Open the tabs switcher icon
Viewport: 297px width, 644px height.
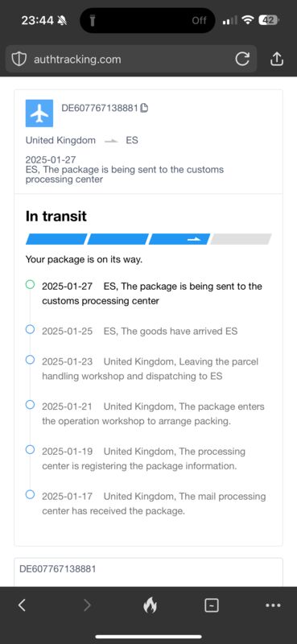tap(212, 605)
